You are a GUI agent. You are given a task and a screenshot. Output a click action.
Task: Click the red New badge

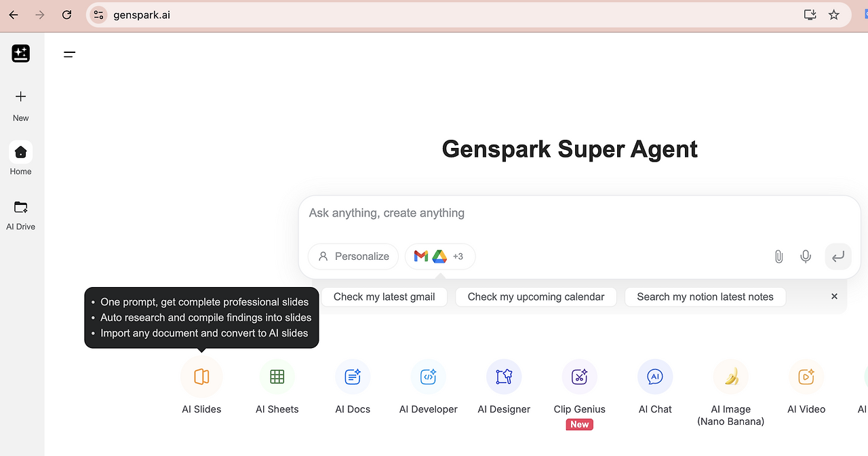click(x=580, y=425)
